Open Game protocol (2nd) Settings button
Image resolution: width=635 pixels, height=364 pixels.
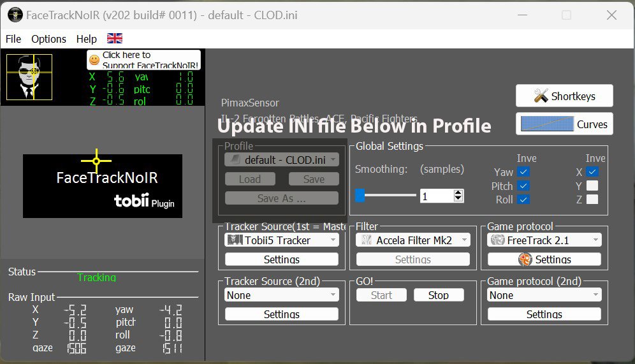tap(544, 314)
